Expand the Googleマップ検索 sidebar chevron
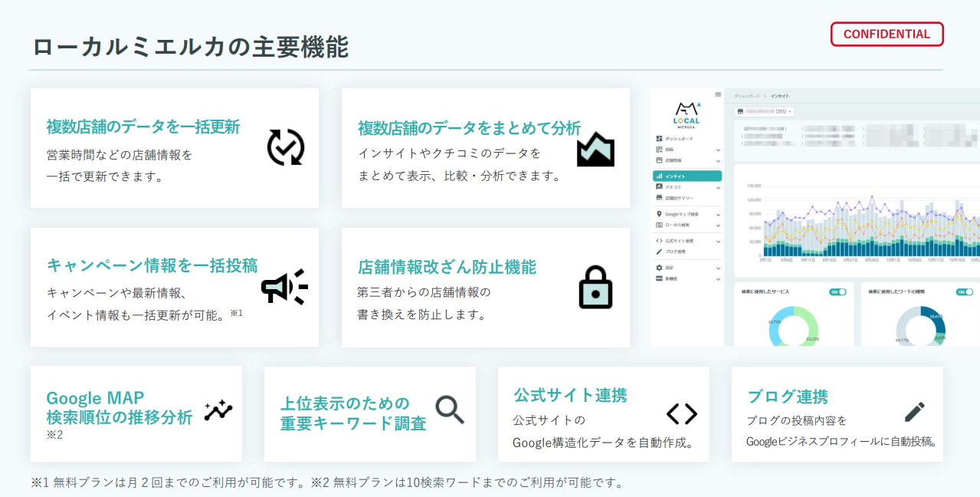980x497 pixels. [x=718, y=215]
